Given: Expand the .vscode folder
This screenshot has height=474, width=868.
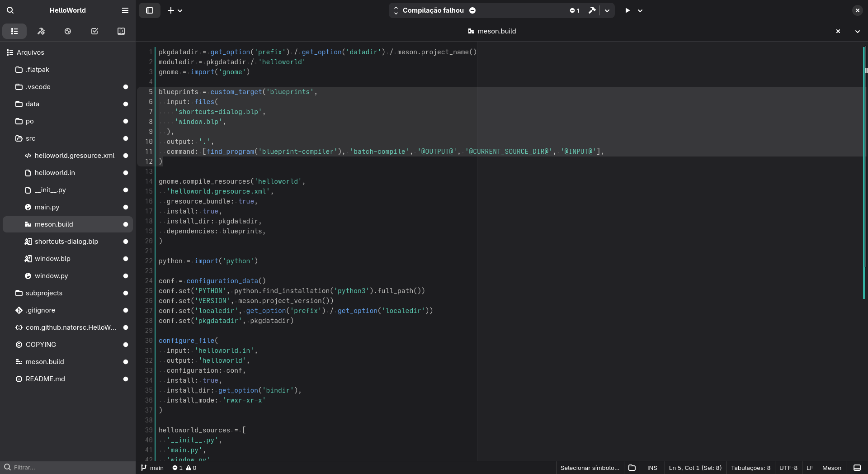Looking at the screenshot, I should tap(68, 87).
